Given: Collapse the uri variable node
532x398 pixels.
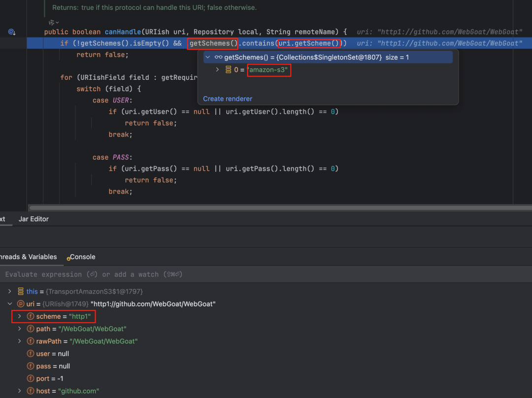Looking at the screenshot, I should 10,304.
